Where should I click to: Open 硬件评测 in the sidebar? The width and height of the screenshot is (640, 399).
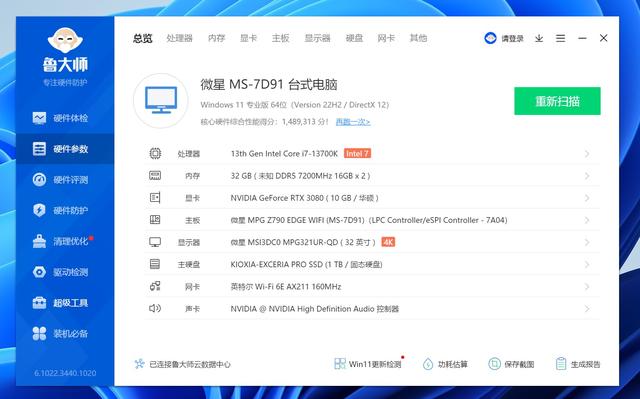[x=64, y=180]
